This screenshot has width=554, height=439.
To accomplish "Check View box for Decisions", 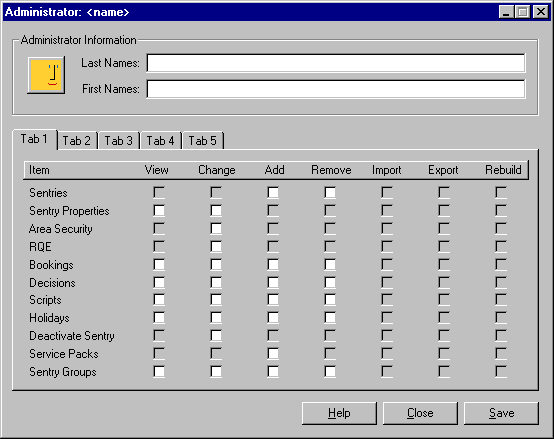I will [159, 282].
